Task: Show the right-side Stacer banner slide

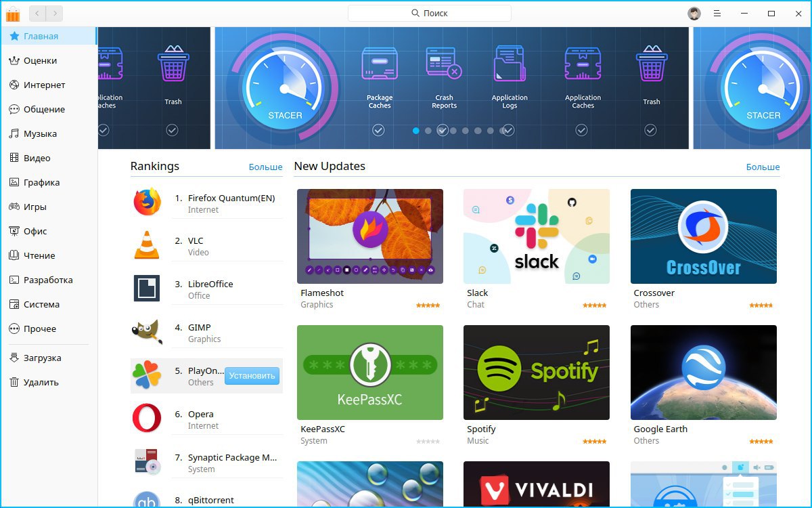Action: [x=752, y=88]
